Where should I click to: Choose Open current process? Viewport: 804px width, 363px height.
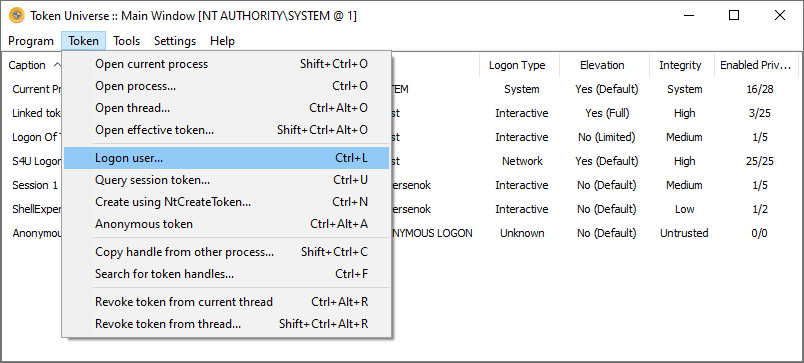click(x=227, y=64)
